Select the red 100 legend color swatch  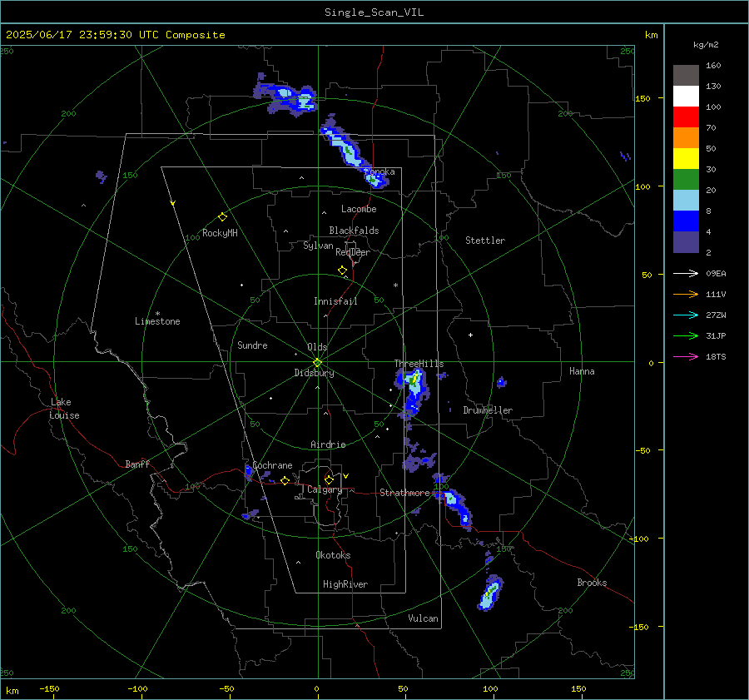point(686,117)
